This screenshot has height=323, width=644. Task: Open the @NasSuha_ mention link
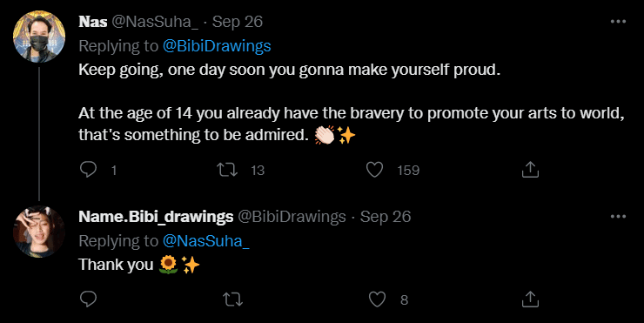pyautogui.click(x=205, y=241)
